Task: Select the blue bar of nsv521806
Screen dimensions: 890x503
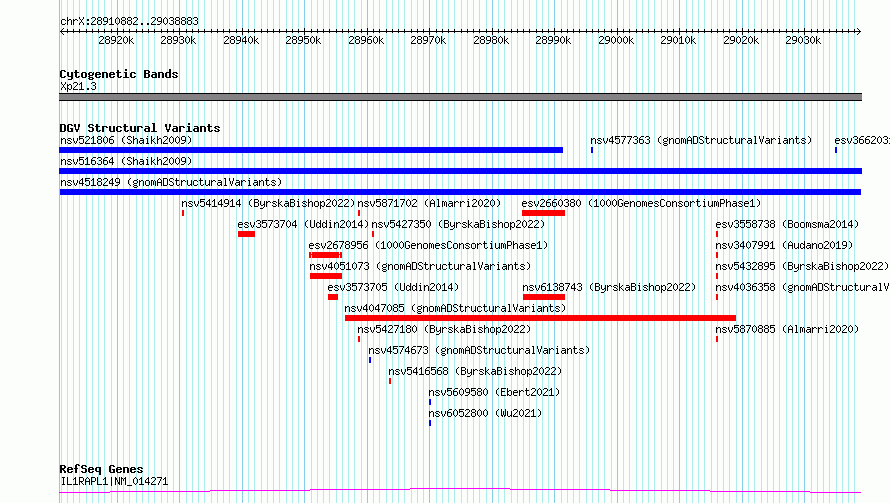Action: (x=311, y=150)
